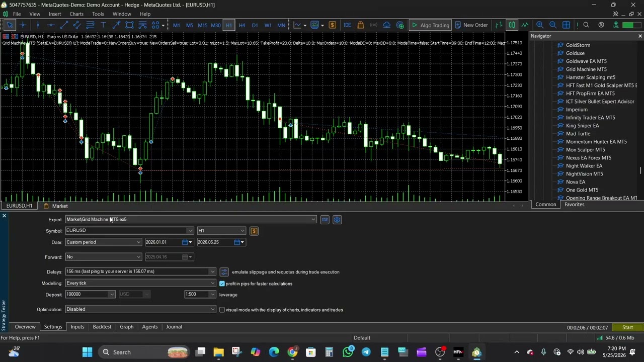Switch to the Graph tab
This screenshot has height=362, width=644.
click(127, 327)
